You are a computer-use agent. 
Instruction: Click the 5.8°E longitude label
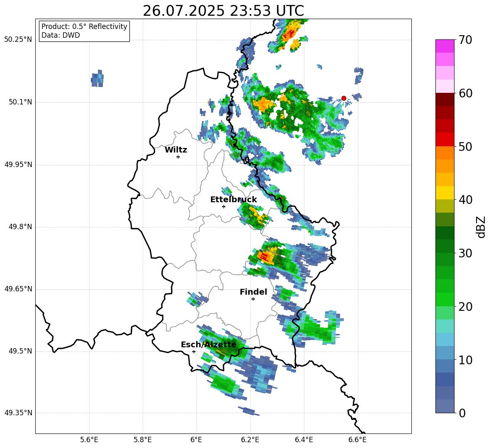click(143, 440)
